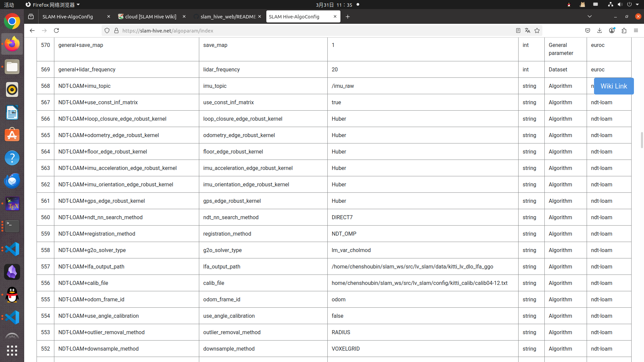Switch to slam_hive_web/README tab

(228, 16)
